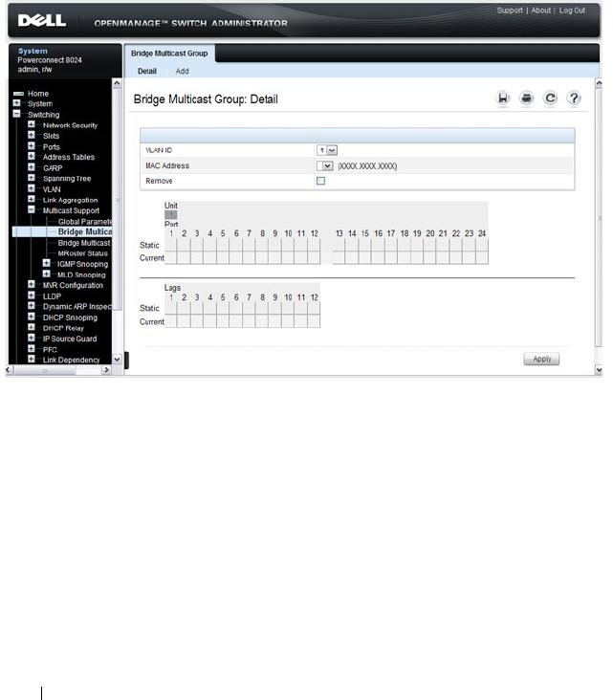Select MRouter Status tree item
Screen dimensions: 613x700
point(82,253)
